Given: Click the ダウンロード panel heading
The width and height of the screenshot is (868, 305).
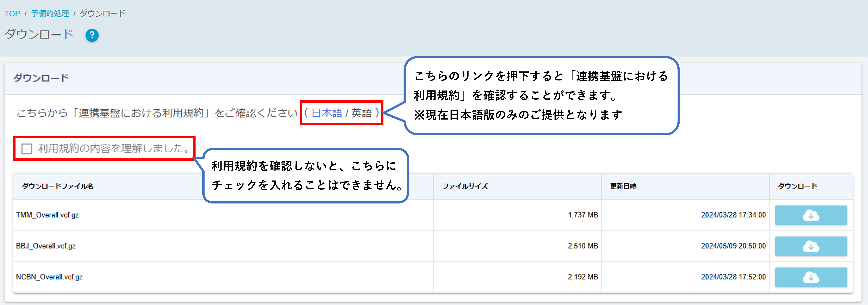Looking at the screenshot, I should click(x=41, y=78).
